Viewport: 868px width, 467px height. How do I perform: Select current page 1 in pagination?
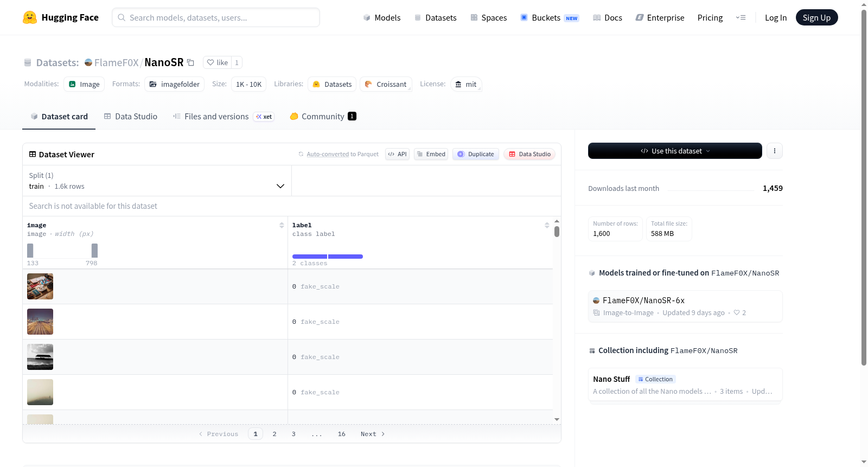click(x=256, y=434)
